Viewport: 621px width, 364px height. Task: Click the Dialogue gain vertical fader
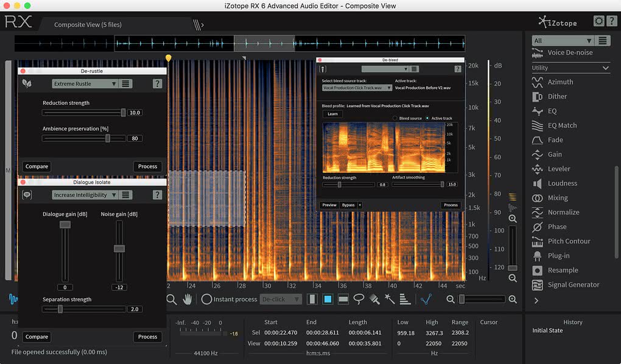pyautogui.click(x=65, y=251)
